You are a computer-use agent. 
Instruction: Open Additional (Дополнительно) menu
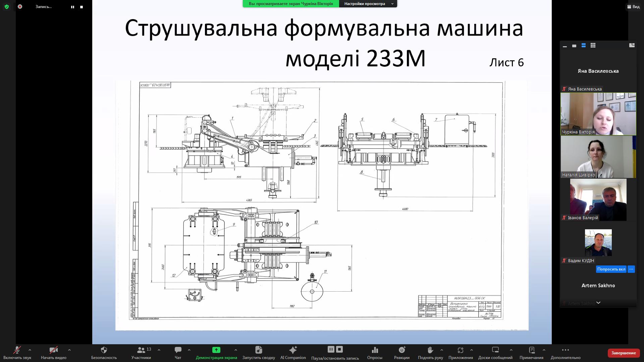(565, 350)
